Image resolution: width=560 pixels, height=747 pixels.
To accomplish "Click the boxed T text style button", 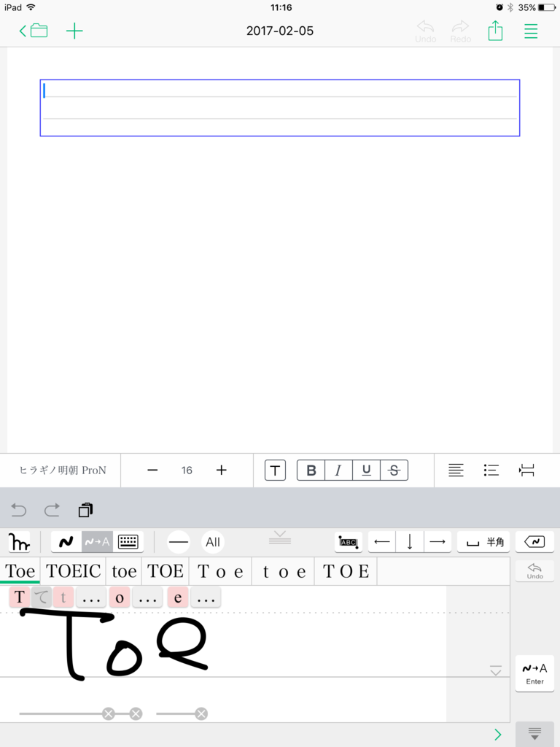I will tap(275, 471).
